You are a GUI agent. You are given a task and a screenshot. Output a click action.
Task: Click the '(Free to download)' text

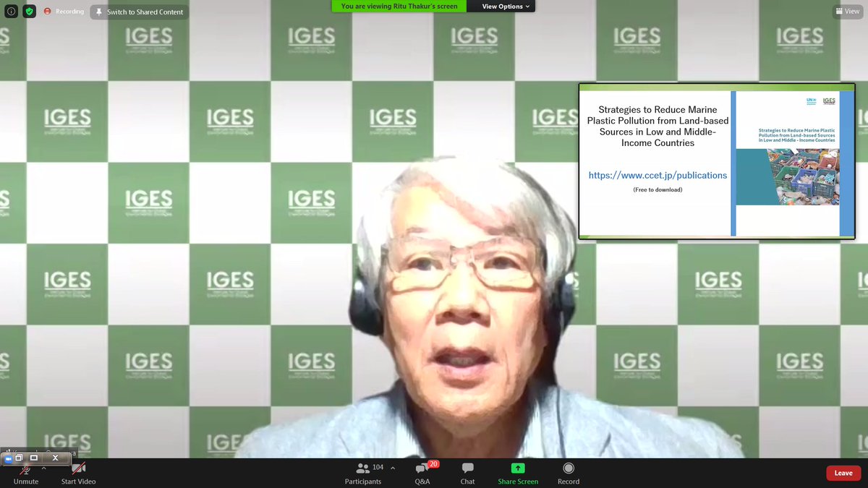pos(658,189)
